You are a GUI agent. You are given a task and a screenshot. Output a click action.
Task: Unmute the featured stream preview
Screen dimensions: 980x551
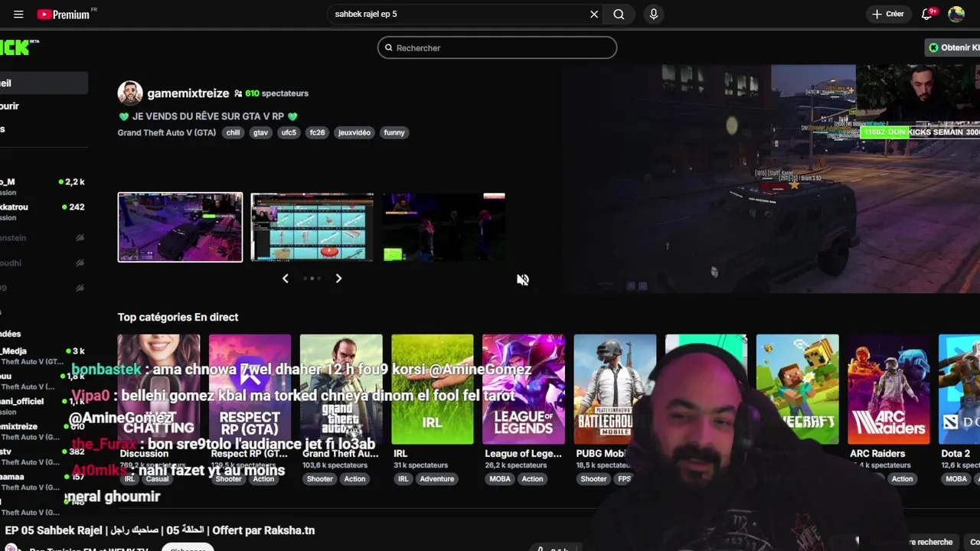523,280
